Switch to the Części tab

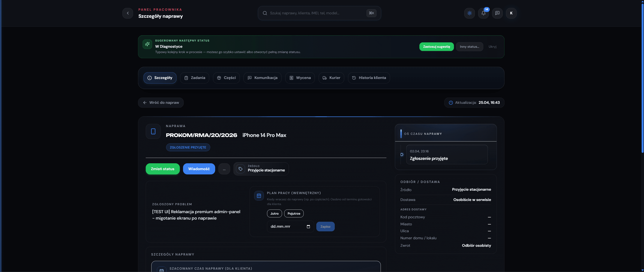[x=226, y=78]
